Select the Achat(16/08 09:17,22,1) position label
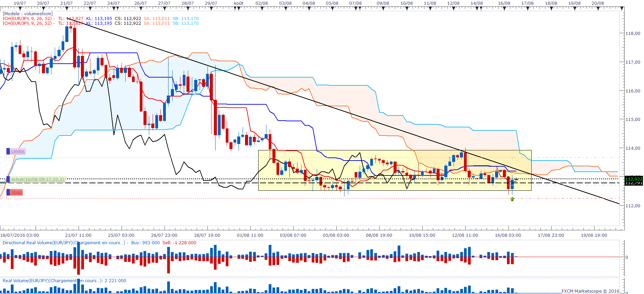 (x=38, y=180)
